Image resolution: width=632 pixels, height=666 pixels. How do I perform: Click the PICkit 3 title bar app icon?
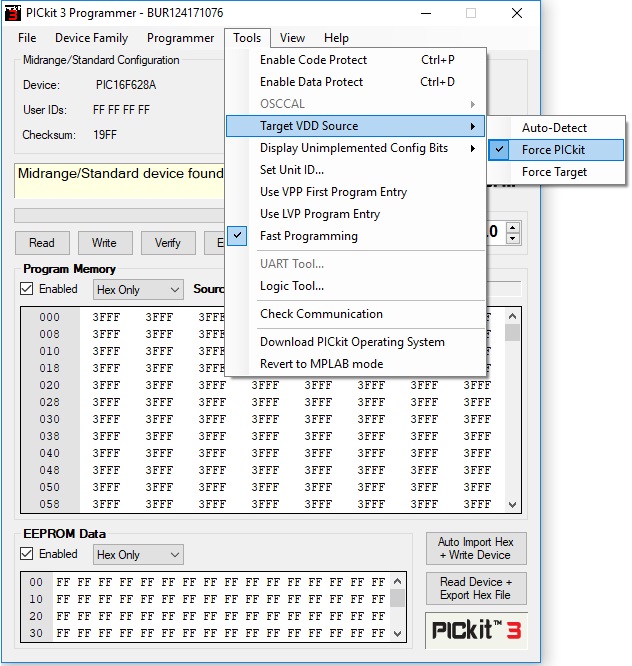click(13, 13)
